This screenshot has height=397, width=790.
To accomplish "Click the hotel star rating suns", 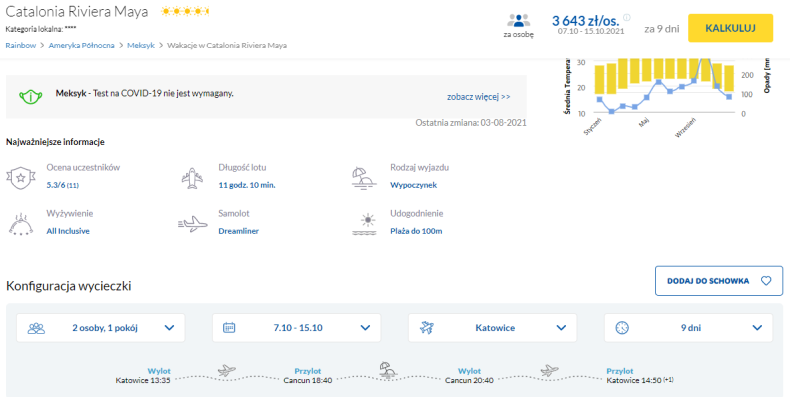I will point(185,12).
